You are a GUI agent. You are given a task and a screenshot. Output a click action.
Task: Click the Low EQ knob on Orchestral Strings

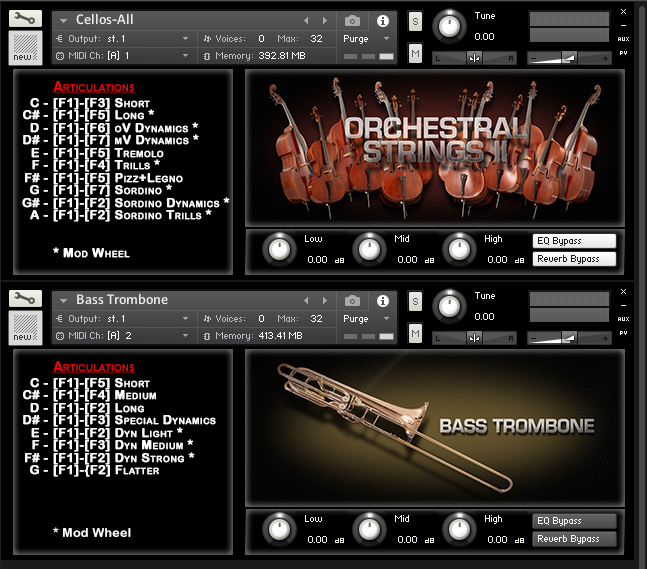pos(279,249)
